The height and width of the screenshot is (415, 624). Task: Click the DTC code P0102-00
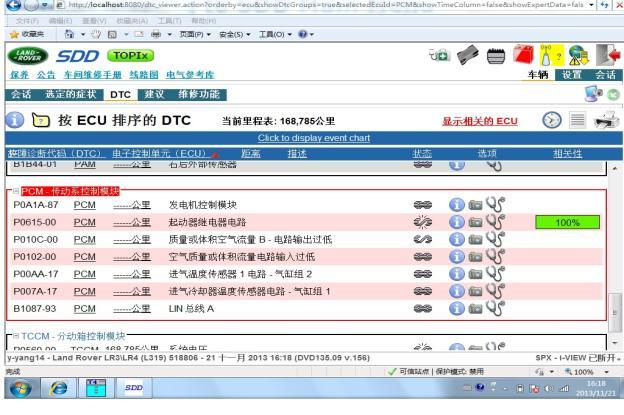[x=35, y=257]
